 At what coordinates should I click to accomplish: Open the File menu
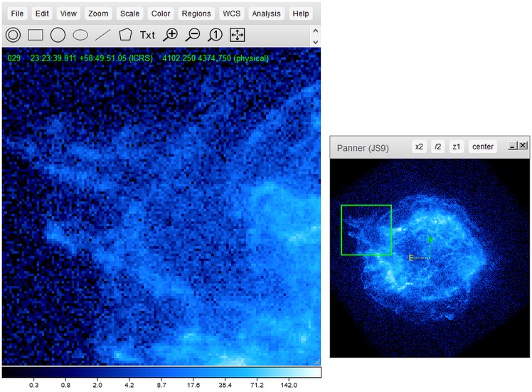(x=17, y=14)
